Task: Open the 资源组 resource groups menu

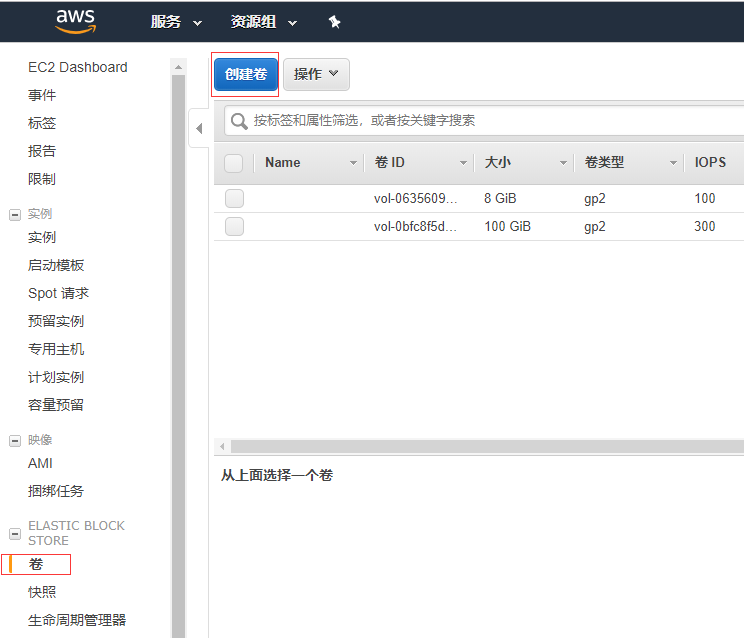Action: 264,22
